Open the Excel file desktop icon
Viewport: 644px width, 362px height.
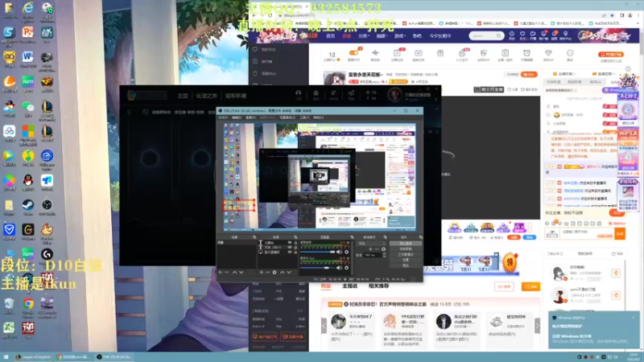click(x=9, y=328)
